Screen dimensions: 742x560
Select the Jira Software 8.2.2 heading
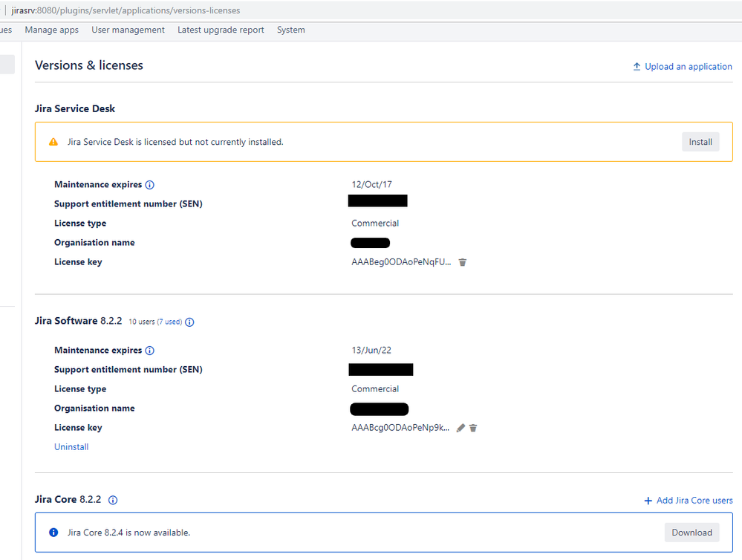click(x=78, y=321)
